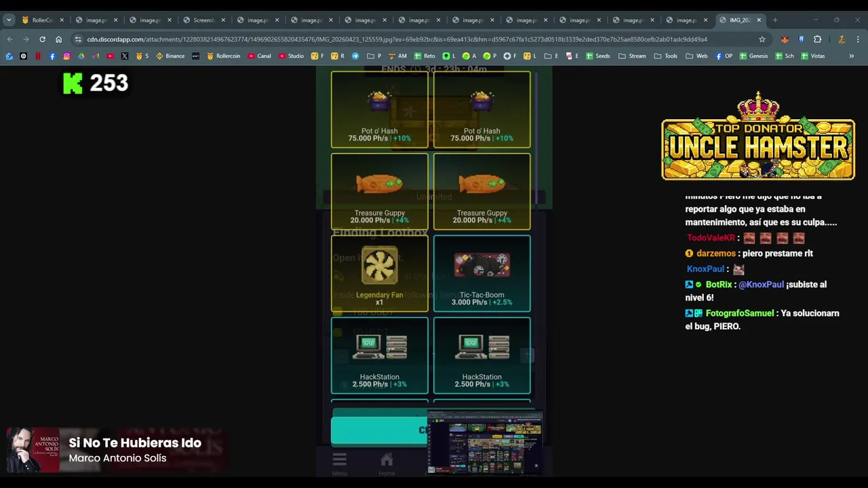This screenshot has height=488, width=868.
Task: Click chat username BotRix
Action: pyautogui.click(x=719, y=285)
